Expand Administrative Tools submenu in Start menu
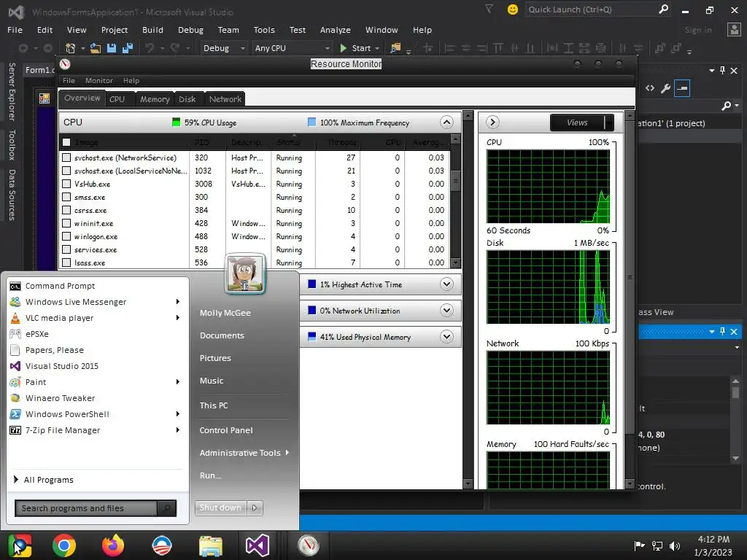 [x=244, y=453]
